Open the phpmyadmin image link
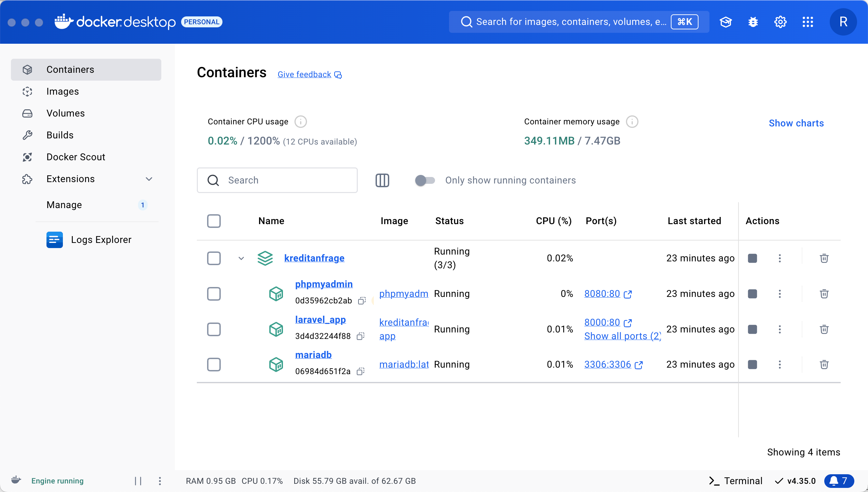868x492 pixels. (404, 294)
